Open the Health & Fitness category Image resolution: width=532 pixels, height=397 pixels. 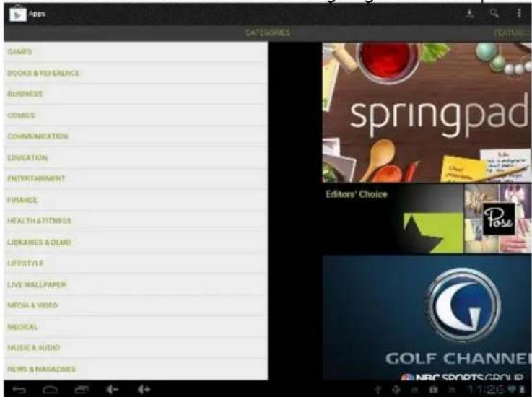(136, 221)
